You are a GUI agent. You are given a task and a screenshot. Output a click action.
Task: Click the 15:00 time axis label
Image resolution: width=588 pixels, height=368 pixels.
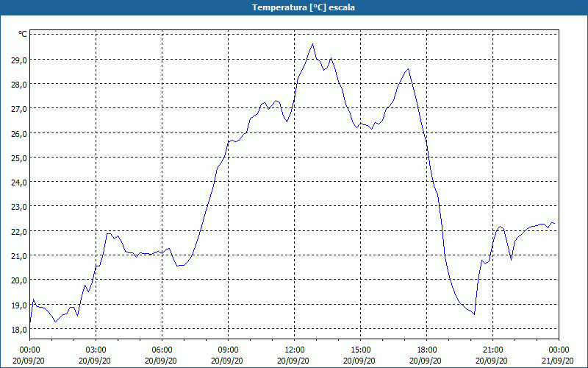[361, 350]
